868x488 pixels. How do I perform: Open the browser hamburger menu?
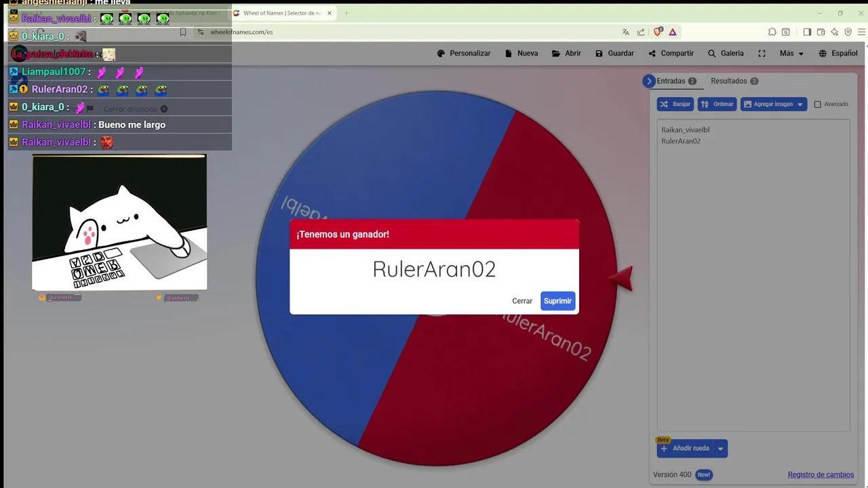click(862, 32)
